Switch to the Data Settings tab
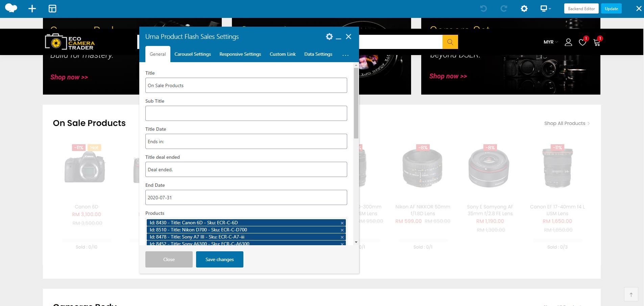Screen dimensions: 644x306 click(318, 54)
